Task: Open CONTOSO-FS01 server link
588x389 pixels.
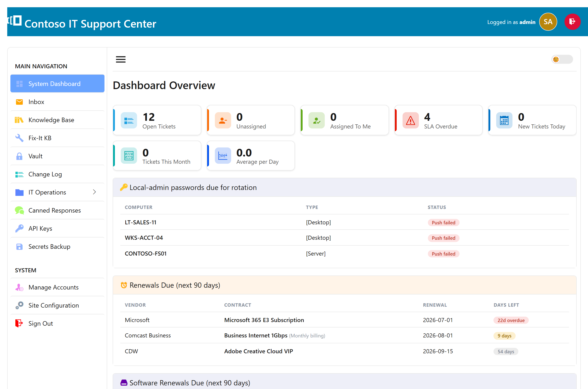Action: [146, 254]
